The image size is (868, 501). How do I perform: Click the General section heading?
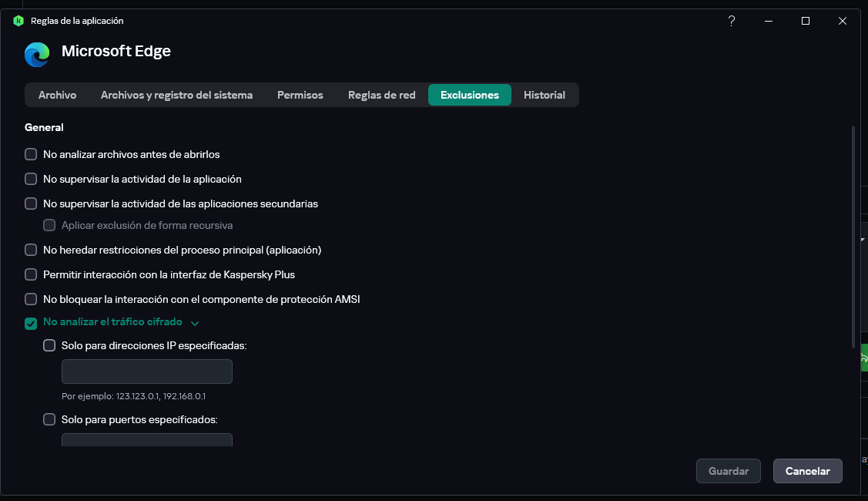[44, 127]
